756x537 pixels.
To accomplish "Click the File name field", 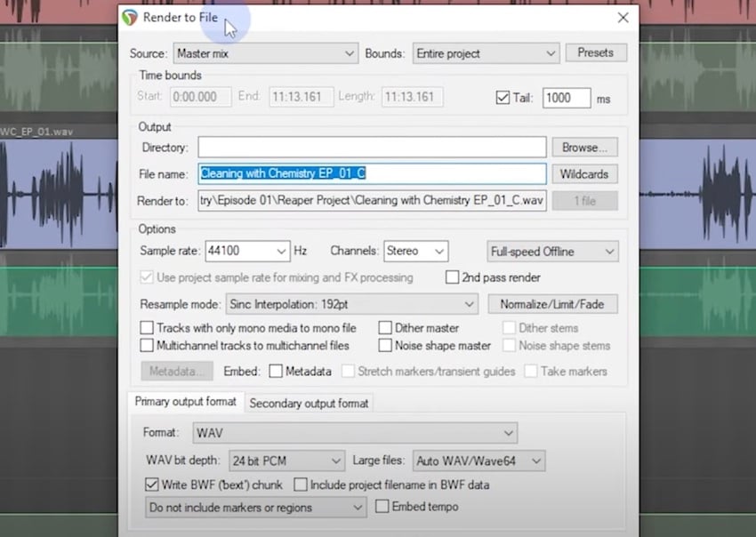I will tap(372, 173).
